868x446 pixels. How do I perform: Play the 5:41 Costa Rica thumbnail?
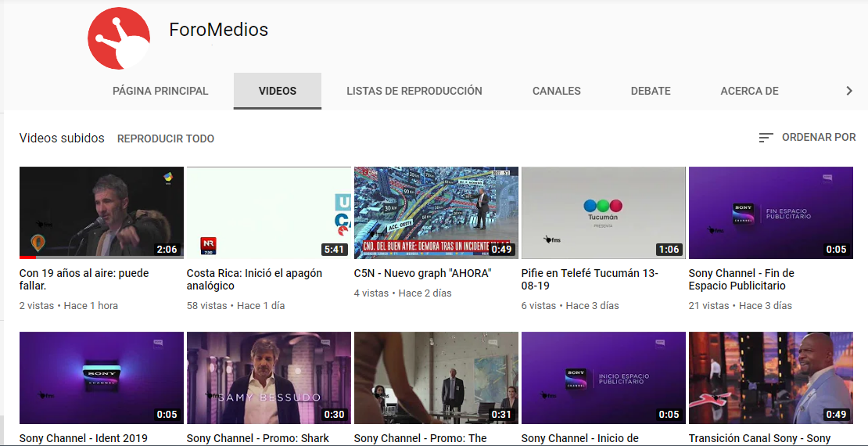point(268,213)
